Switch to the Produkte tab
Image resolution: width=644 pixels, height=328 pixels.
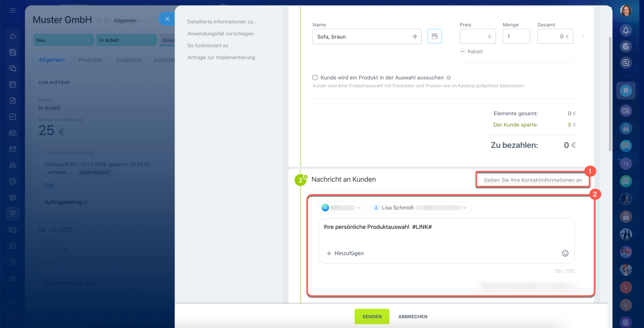90,60
